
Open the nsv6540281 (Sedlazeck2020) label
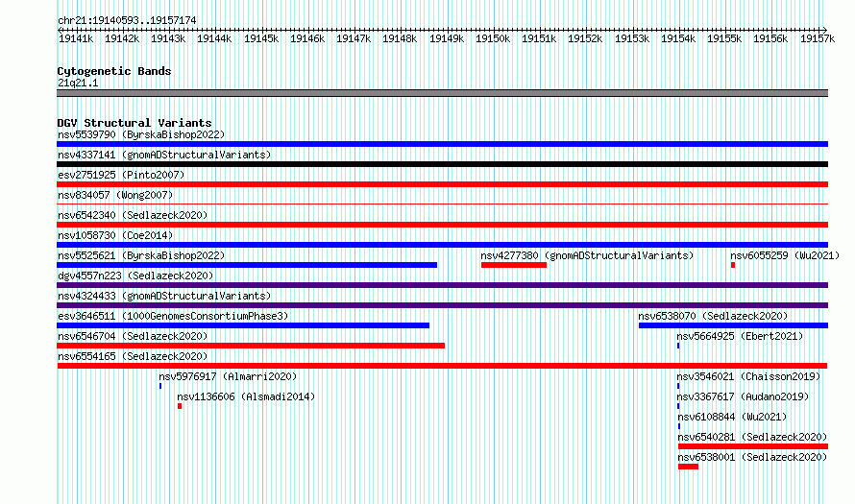point(752,437)
